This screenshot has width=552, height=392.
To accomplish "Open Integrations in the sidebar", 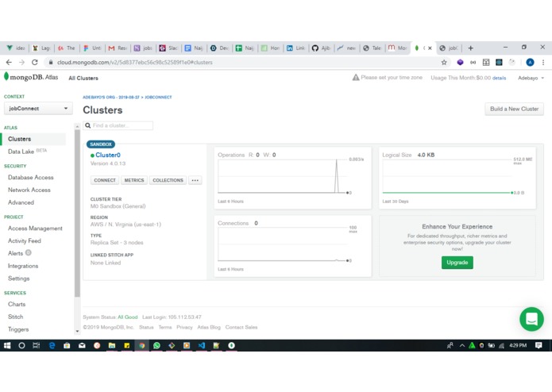I will [x=23, y=266].
